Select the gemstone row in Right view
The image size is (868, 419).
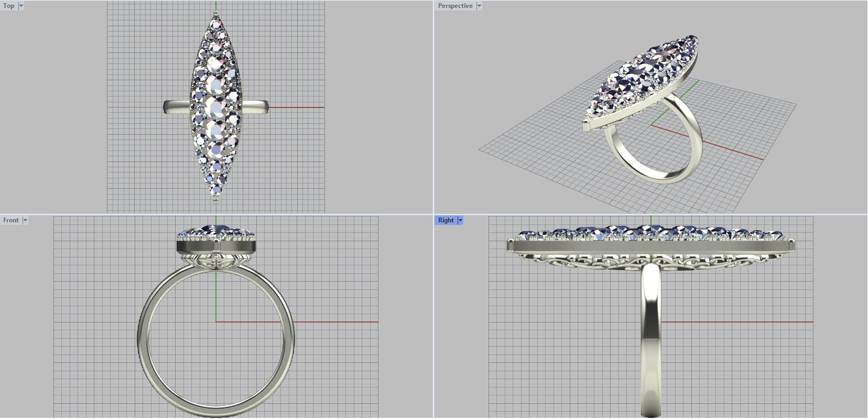651,233
